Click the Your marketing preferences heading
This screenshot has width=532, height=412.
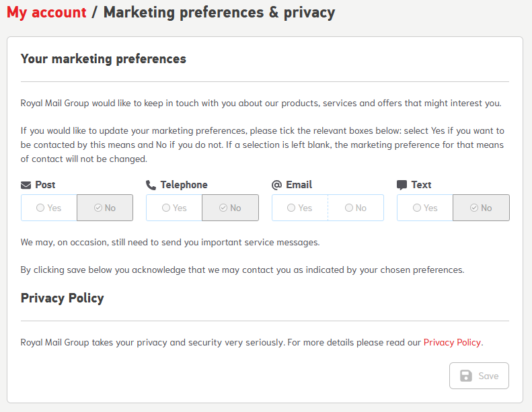tap(103, 59)
